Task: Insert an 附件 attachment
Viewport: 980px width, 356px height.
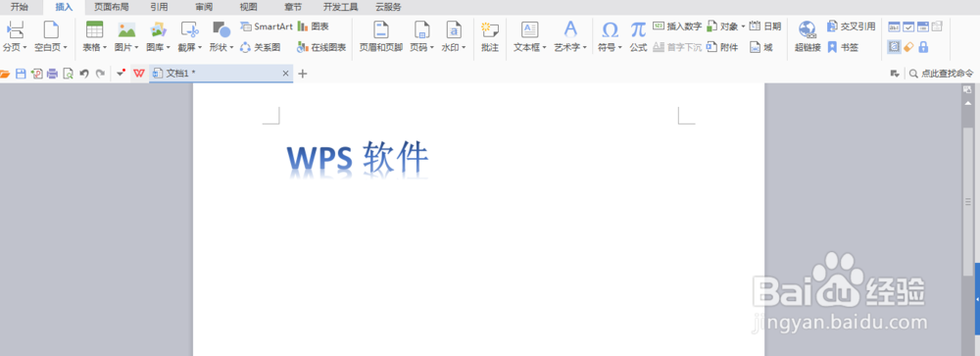Action: [x=722, y=47]
